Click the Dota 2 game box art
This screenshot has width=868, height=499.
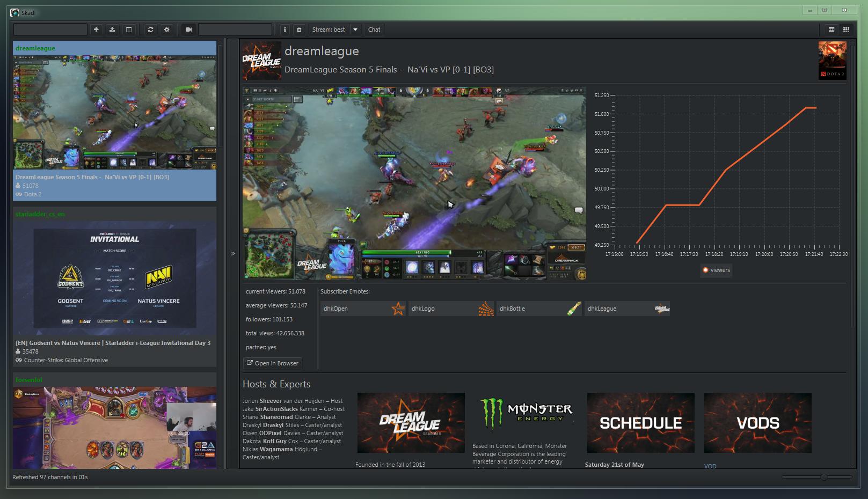[x=833, y=61]
